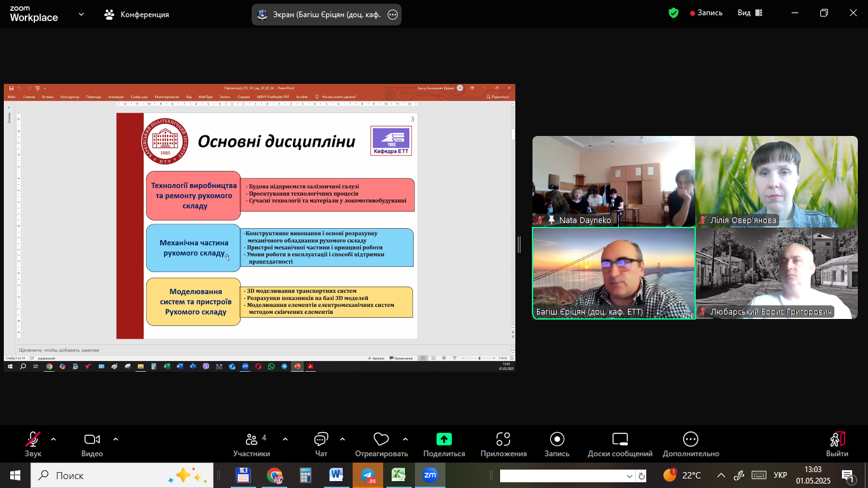This screenshot has height=488, width=868.
Task: Switch to the Конференция tab
Action: tap(137, 14)
